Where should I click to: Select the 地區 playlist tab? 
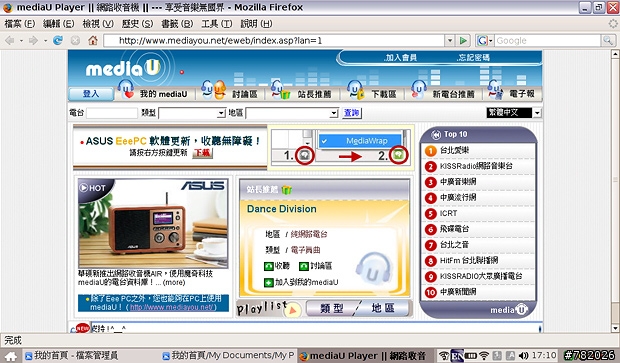tap(383, 308)
